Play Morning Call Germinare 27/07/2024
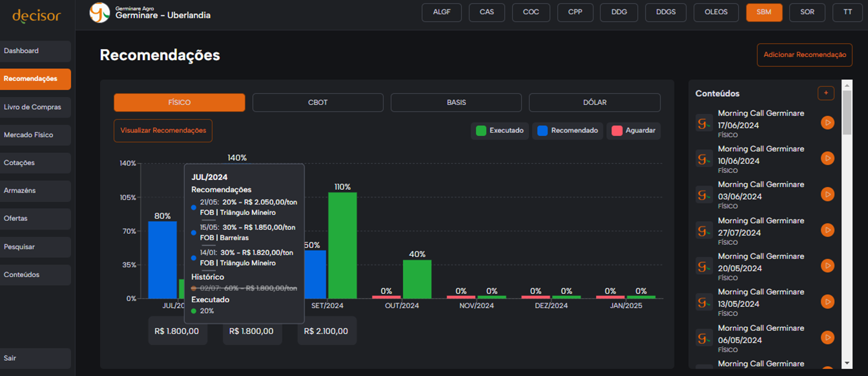 coord(827,230)
